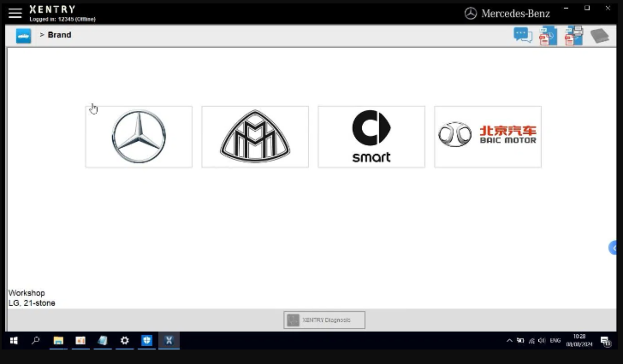Expand the blue side panel arrow
Viewport: 623px width, 364px height.
pos(613,248)
